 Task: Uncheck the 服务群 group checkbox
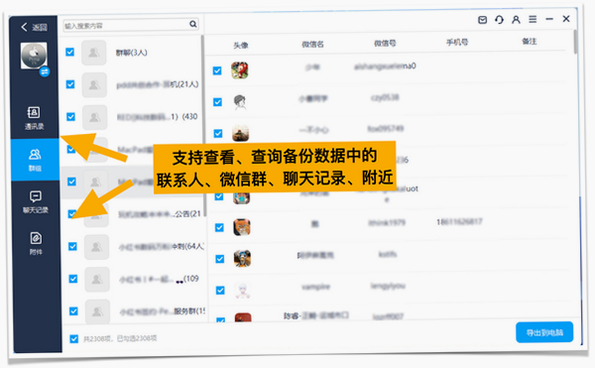74,311
